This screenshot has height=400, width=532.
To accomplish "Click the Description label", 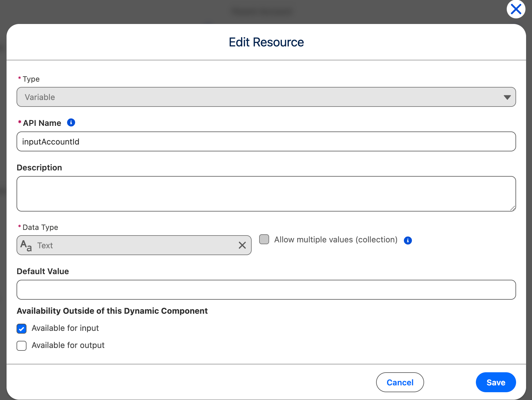I will click(39, 168).
